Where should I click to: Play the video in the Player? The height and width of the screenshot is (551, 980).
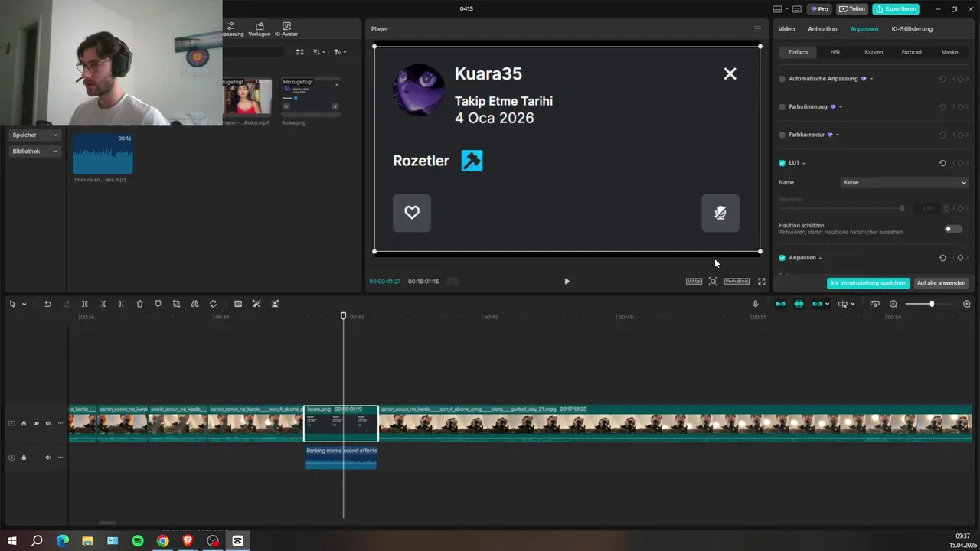[x=567, y=281]
